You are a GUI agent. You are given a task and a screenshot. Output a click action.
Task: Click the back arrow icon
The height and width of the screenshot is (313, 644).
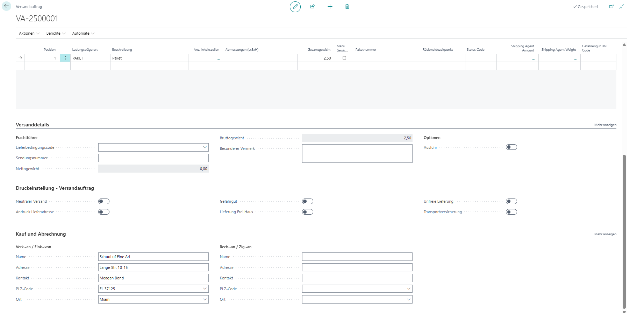[x=6, y=6]
